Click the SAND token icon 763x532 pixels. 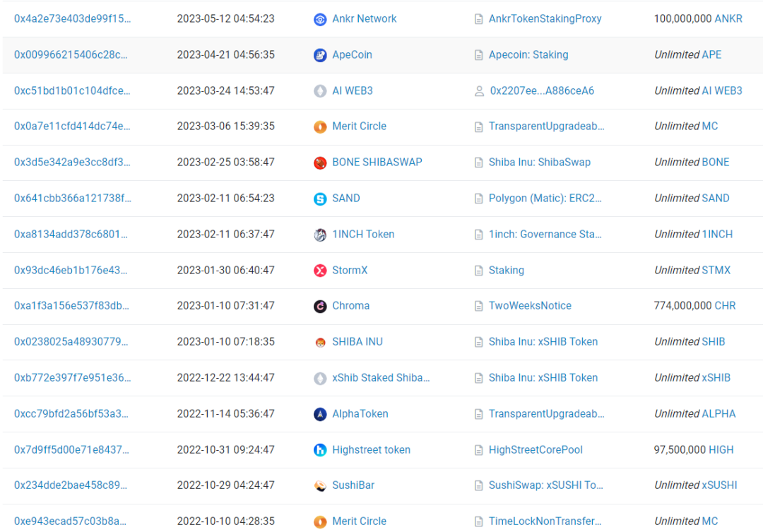tap(320, 199)
